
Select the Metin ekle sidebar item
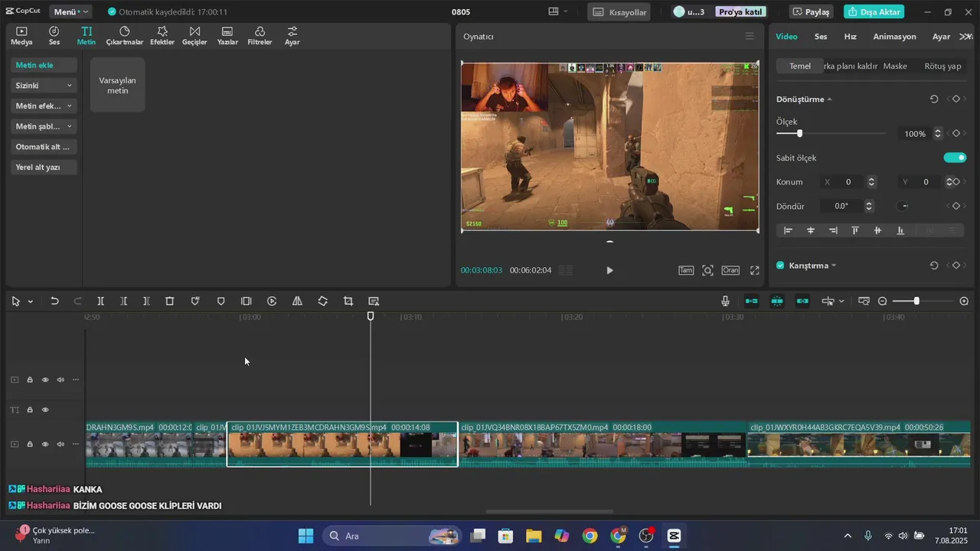coord(44,65)
